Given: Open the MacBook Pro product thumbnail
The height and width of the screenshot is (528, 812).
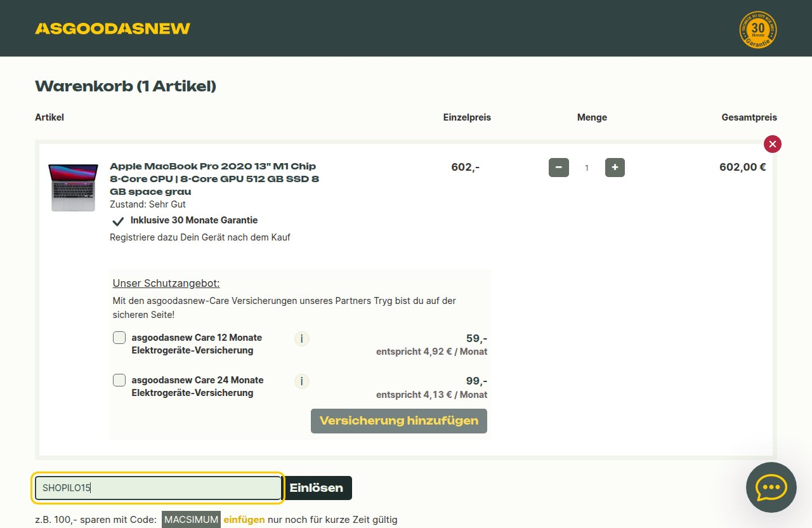Looking at the screenshot, I should [73, 187].
